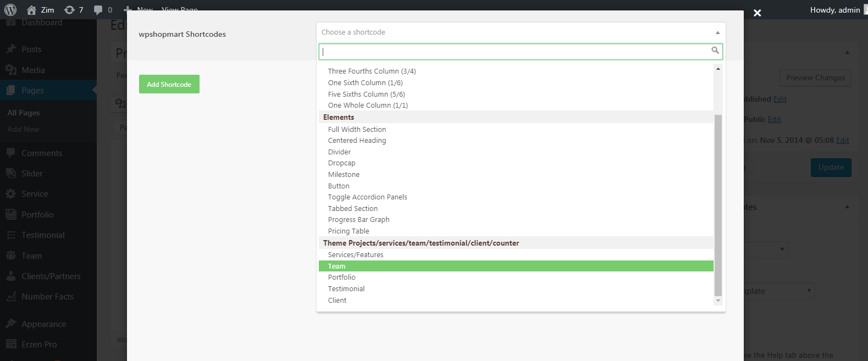This screenshot has height=361, width=868.
Task: Select One Whole Column (1/1) option
Action: coord(516,105)
